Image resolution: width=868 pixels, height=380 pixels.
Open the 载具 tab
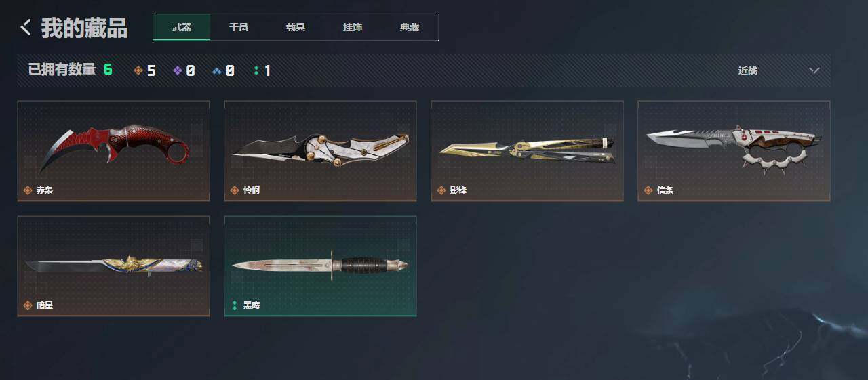(296, 27)
